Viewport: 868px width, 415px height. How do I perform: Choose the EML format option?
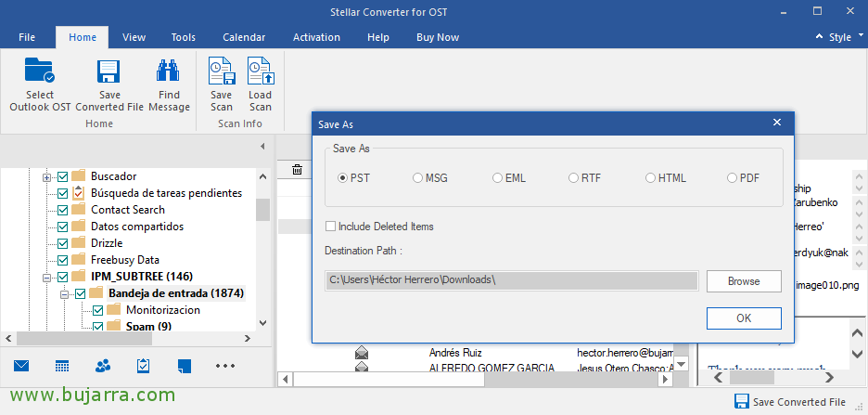tap(497, 178)
